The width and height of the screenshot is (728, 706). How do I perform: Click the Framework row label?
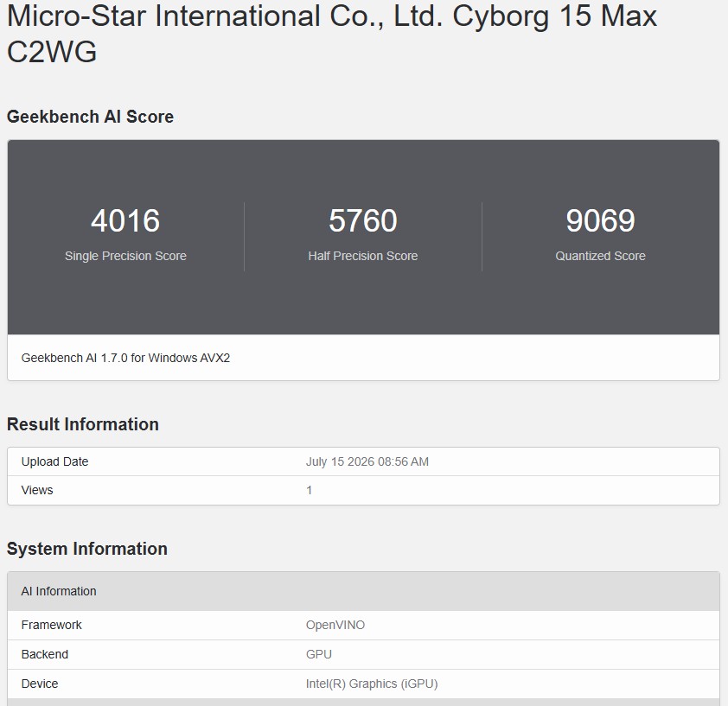(52, 625)
